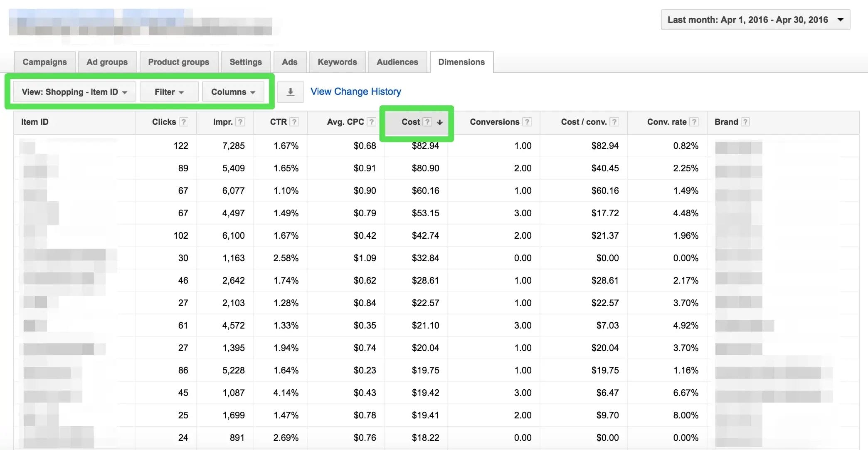Switch to the Campaigns tab
The image size is (868, 450).
(44, 62)
